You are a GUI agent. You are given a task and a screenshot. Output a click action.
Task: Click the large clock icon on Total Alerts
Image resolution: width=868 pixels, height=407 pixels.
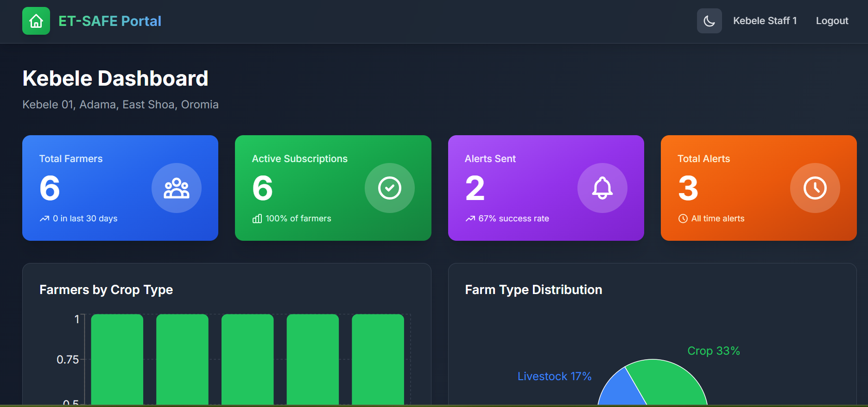click(815, 188)
